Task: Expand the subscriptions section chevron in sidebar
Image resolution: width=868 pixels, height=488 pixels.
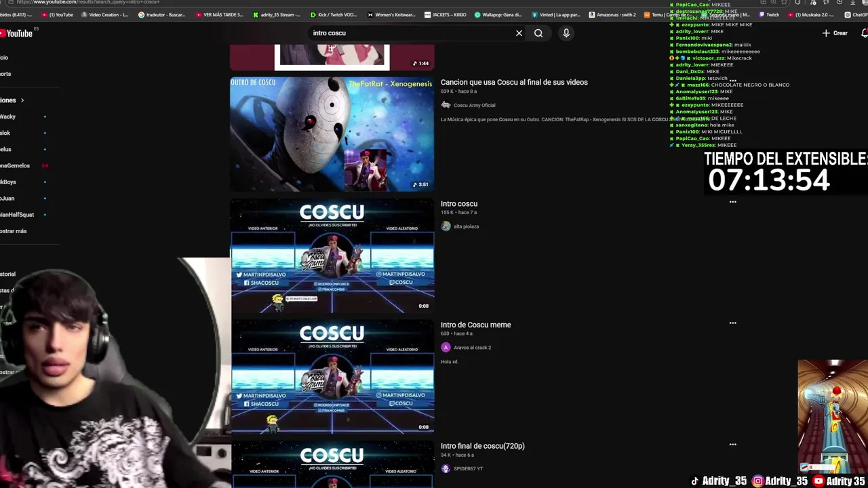Action: coord(22,100)
